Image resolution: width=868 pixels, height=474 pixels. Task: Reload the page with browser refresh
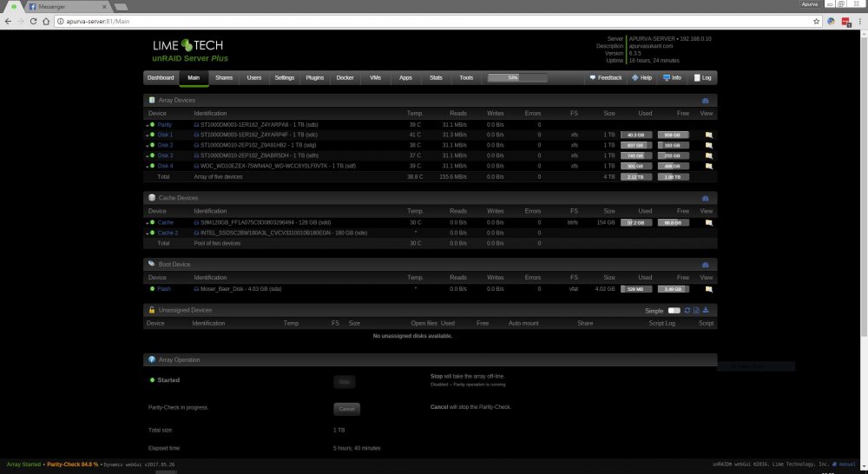[x=33, y=22]
